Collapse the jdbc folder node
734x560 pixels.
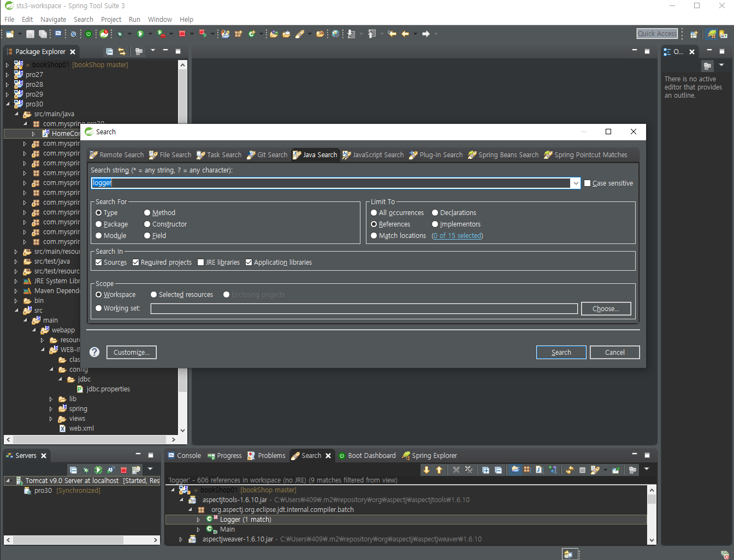[x=60, y=379]
